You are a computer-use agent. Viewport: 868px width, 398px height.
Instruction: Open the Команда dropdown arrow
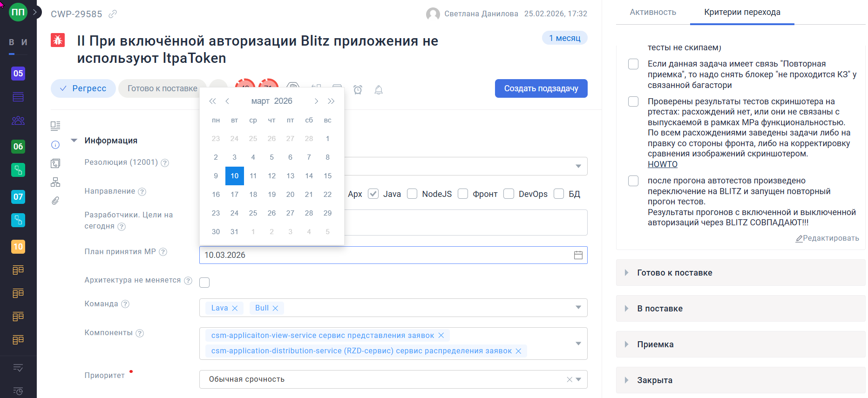[578, 307]
